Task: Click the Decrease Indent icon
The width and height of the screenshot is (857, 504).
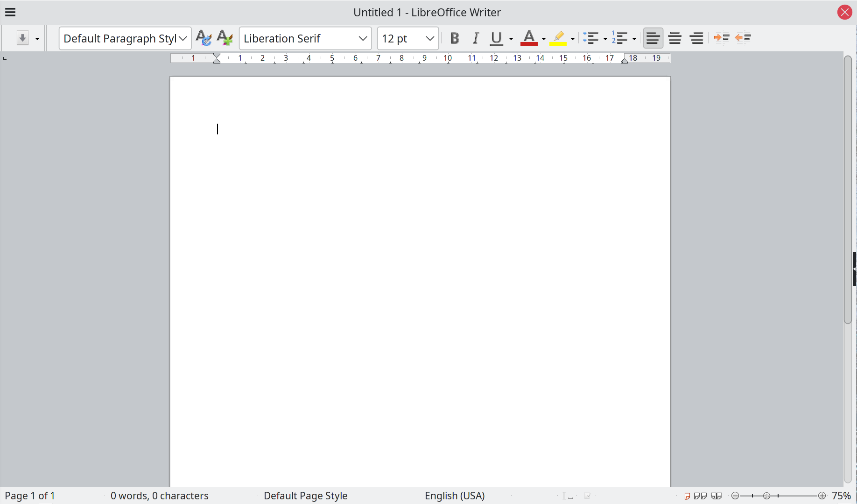Action: [x=743, y=38]
